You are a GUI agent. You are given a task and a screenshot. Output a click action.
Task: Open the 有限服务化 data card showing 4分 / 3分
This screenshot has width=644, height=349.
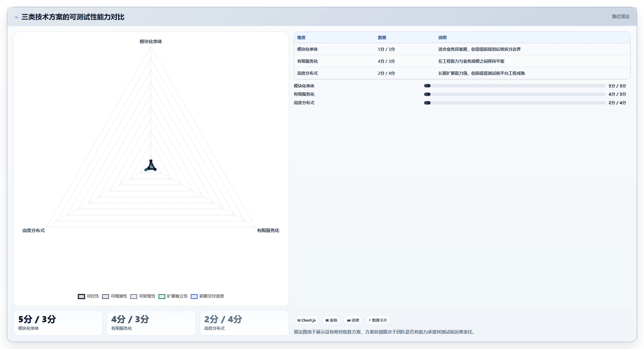pyautogui.click(x=151, y=323)
